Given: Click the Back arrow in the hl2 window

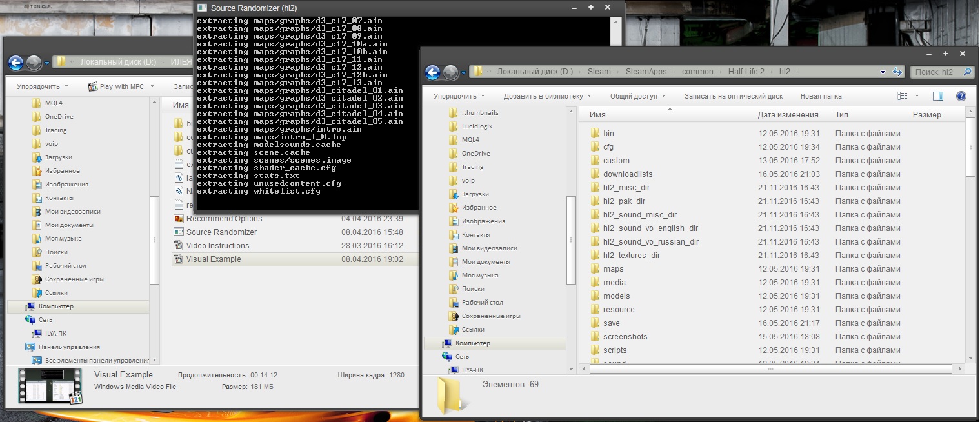Looking at the screenshot, I should [433, 72].
